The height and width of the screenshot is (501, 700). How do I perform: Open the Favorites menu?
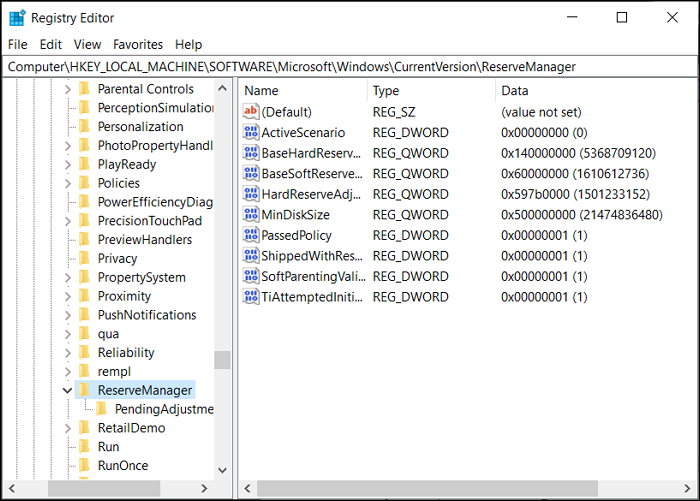[x=138, y=44]
